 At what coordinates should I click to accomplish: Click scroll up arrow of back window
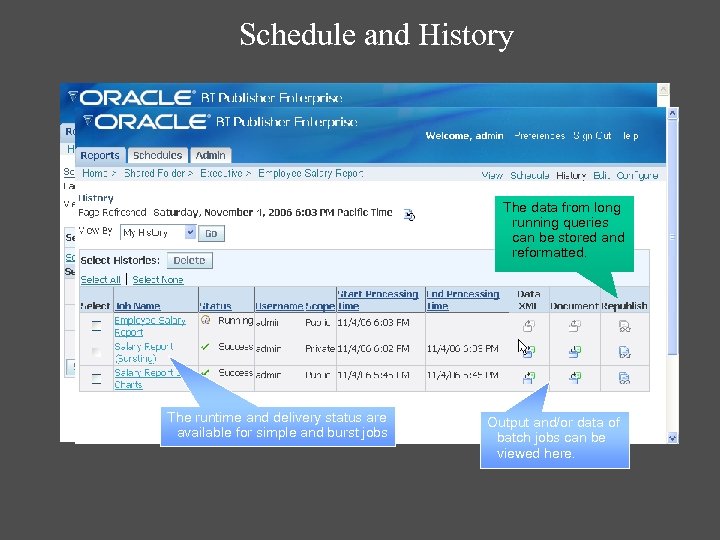[663, 89]
